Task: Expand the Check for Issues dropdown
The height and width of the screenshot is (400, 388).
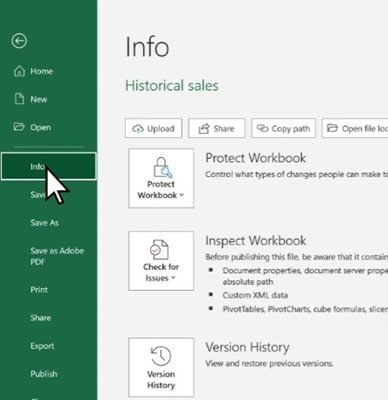Action: pos(161,261)
